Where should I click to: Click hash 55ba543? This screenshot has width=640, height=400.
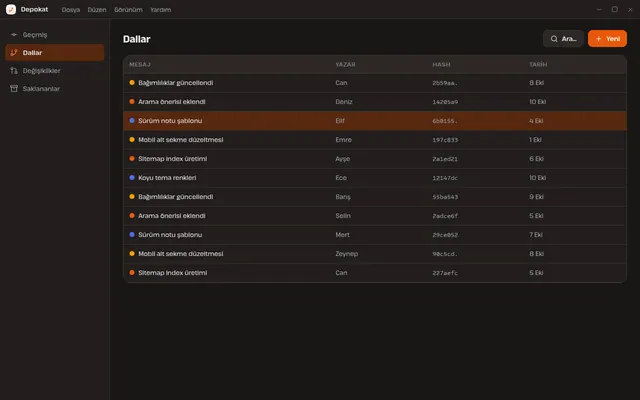tap(445, 197)
